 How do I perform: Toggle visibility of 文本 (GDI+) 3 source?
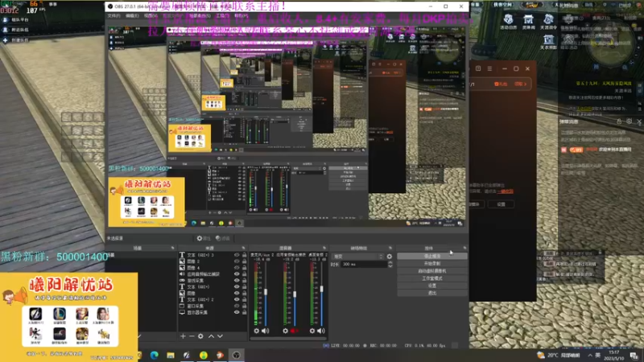coord(237,255)
